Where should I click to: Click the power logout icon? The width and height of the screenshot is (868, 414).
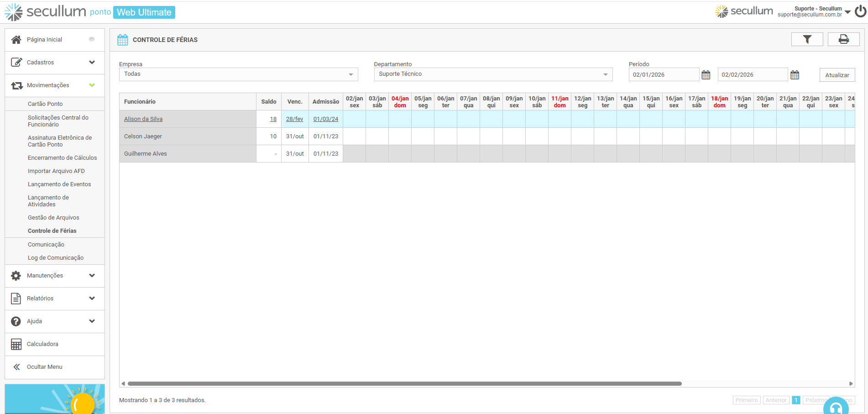[860, 11]
